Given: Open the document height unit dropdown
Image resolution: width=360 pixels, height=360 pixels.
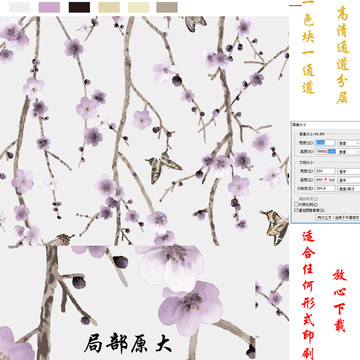Looking at the screenshot, I should [x=349, y=180].
